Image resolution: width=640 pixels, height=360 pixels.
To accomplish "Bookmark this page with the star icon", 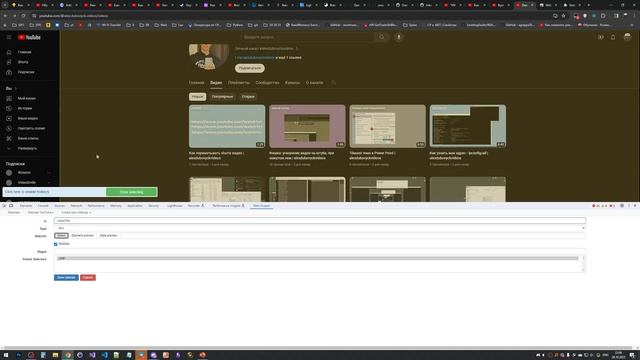I will pyautogui.click(x=564, y=16).
